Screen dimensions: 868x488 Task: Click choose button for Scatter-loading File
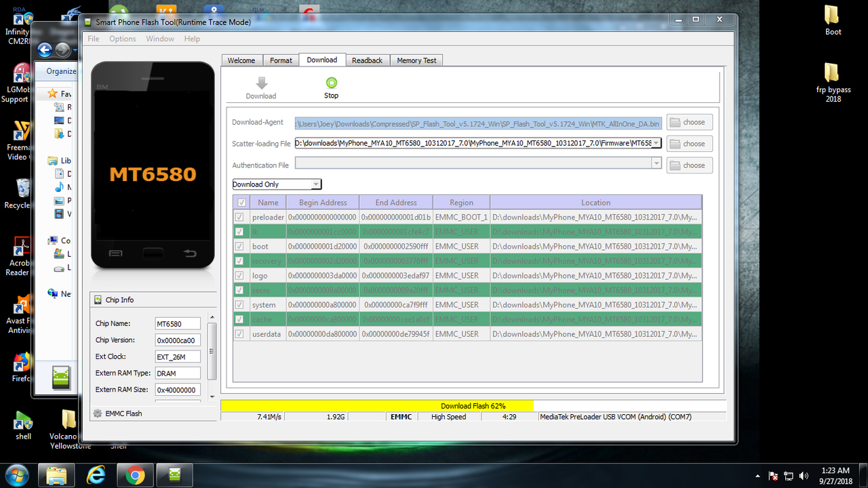[x=690, y=144]
